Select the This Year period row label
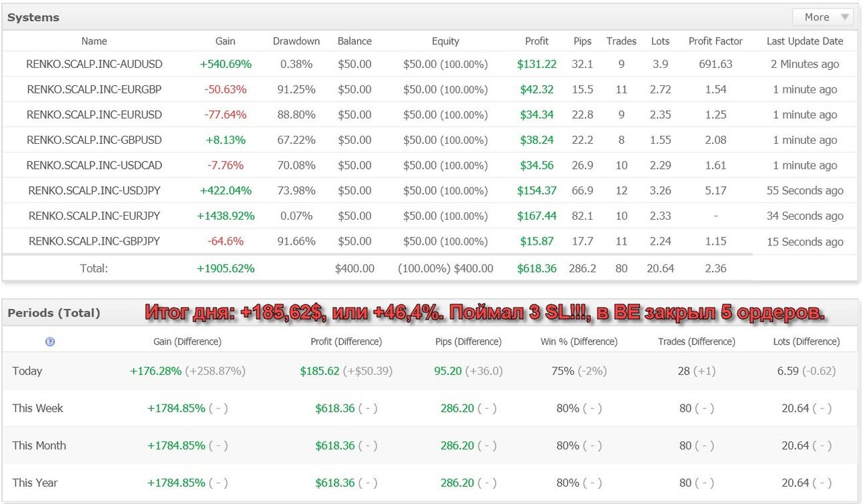 point(35,482)
